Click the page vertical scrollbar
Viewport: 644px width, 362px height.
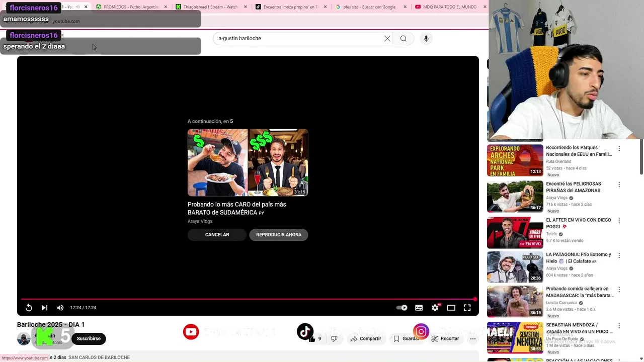[641, 157]
